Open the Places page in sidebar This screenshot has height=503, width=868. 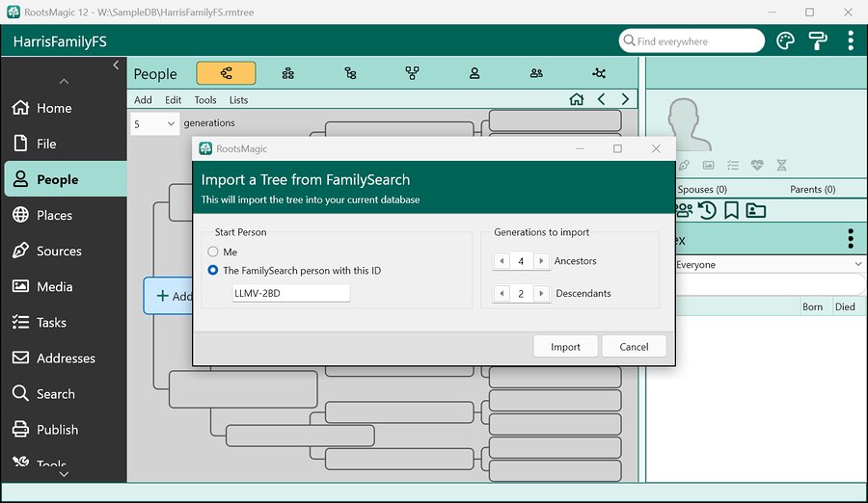point(66,215)
